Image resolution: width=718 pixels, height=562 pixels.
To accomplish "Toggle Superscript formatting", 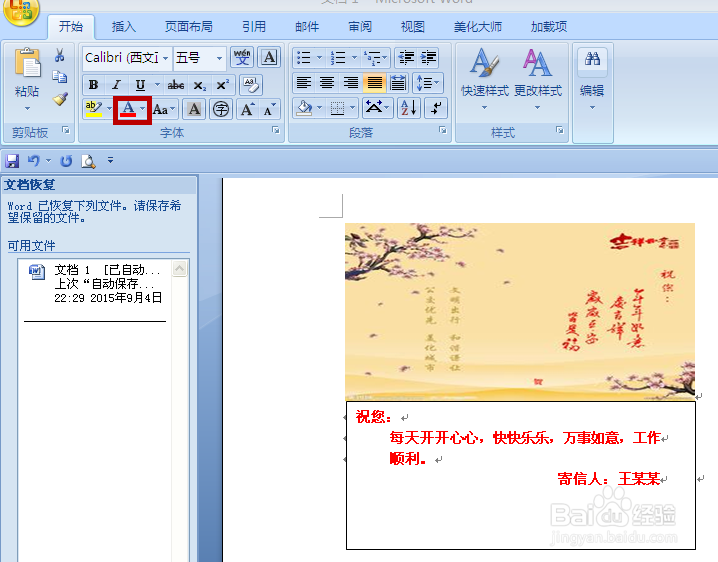I will click(x=223, y=85).
